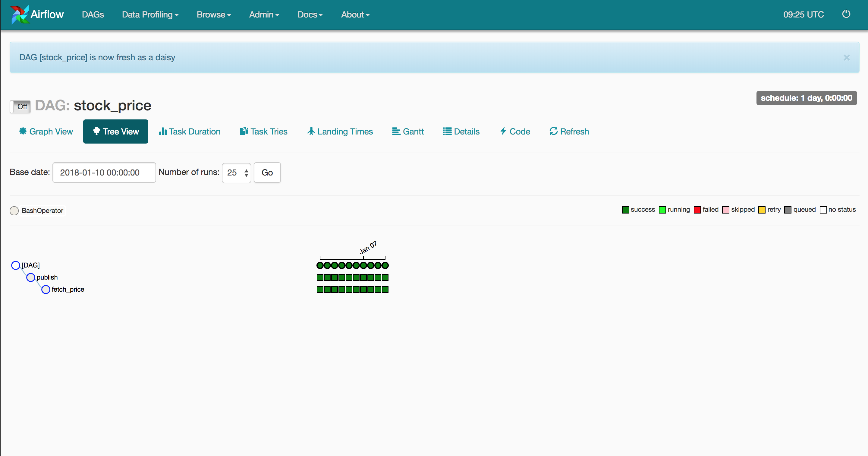868x456 pixels.
Task: Open the DAGs page
Action: [93, 14]
